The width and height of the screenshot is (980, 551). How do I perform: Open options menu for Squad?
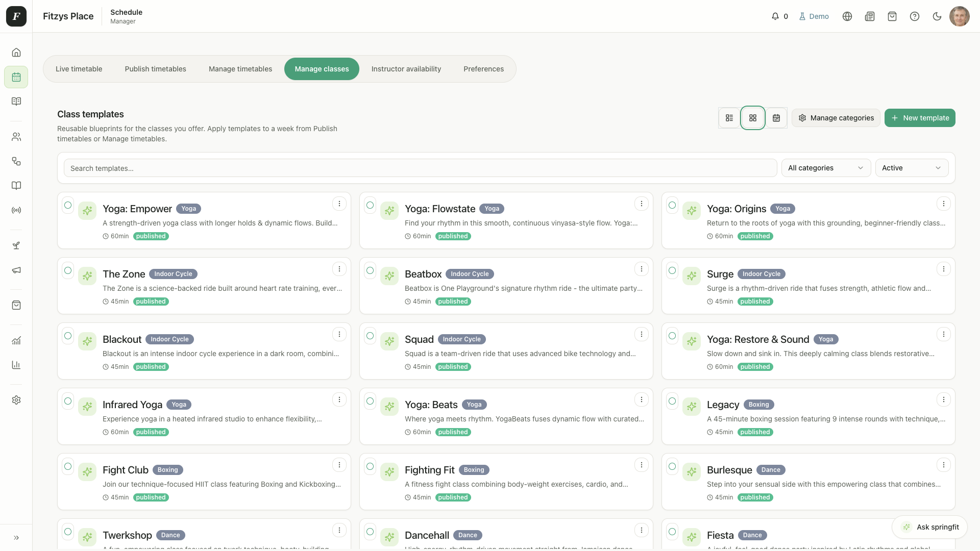pos(642,334)
